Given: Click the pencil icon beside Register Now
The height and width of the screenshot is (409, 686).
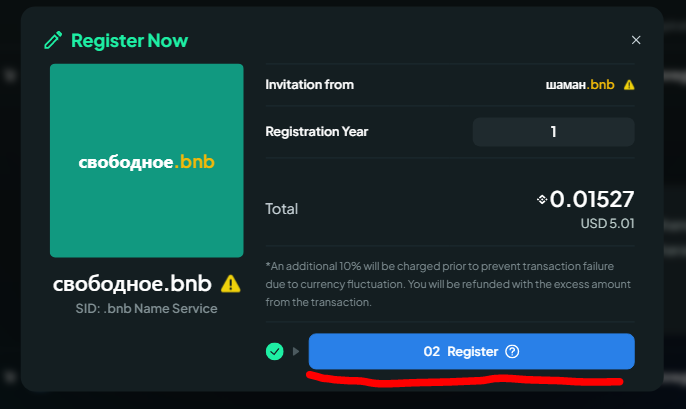Looking at the screenshot, I should pos(53,40).
